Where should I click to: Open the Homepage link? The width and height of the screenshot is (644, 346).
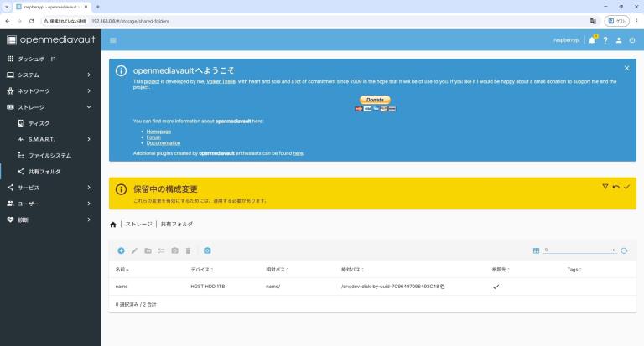tap(158, 132)
